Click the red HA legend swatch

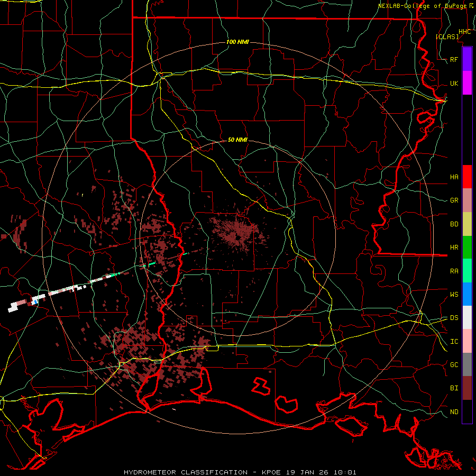coord(467,177)
